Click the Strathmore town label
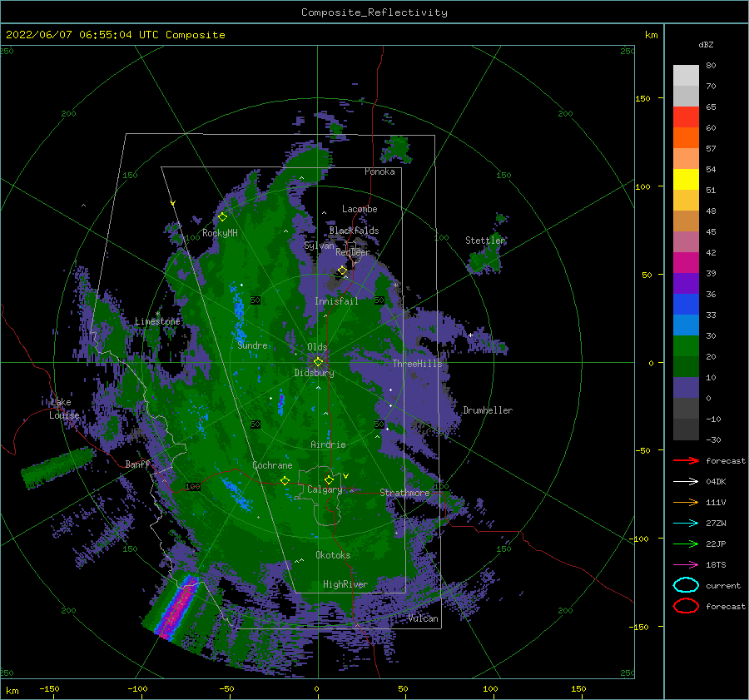 pyautogui.click(x=404, y=493)
